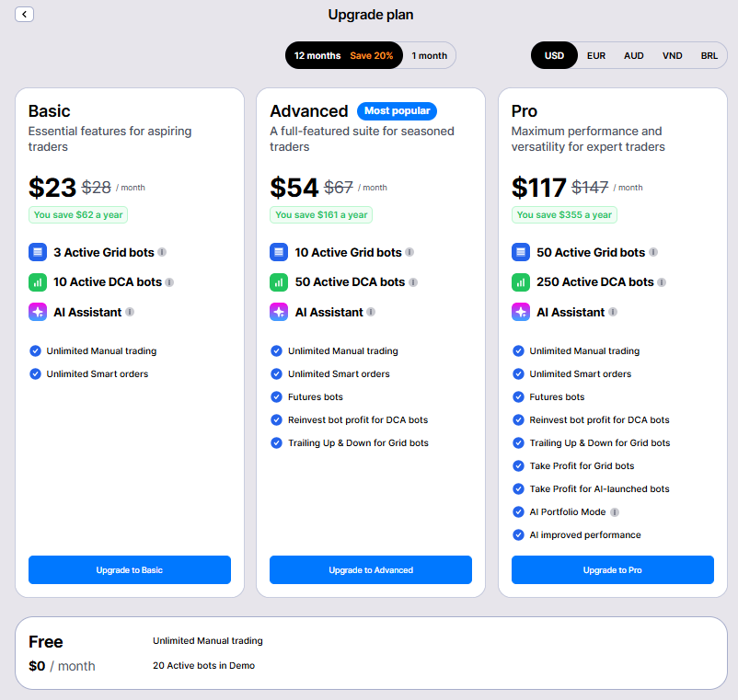The width and height of the screenshot is (738, 700).
Task: Switch billing period to 1 month
Action: [x=428, y=55]
